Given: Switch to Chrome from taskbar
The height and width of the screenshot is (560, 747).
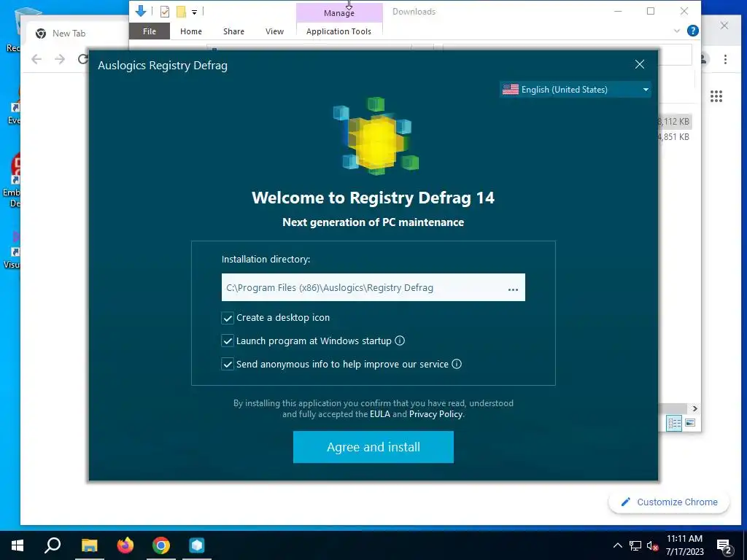Looking at the screenshot, I should coord(161,545).
